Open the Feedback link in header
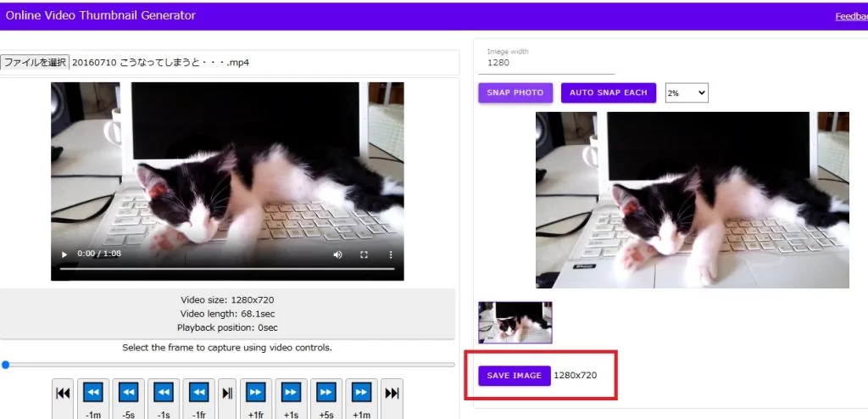Screen dimensions: 868x419 click(851, 17)
